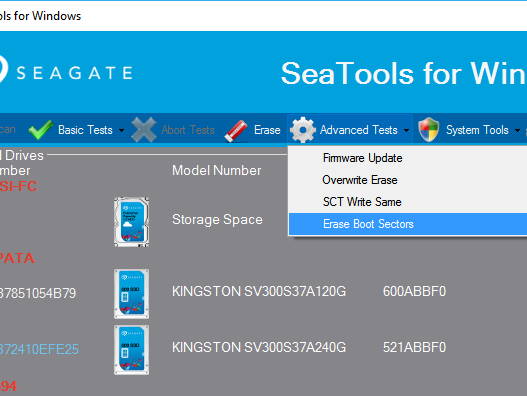Open the System Tools toolbar label
The image size is (527, 396).
[x=477, y=130]
